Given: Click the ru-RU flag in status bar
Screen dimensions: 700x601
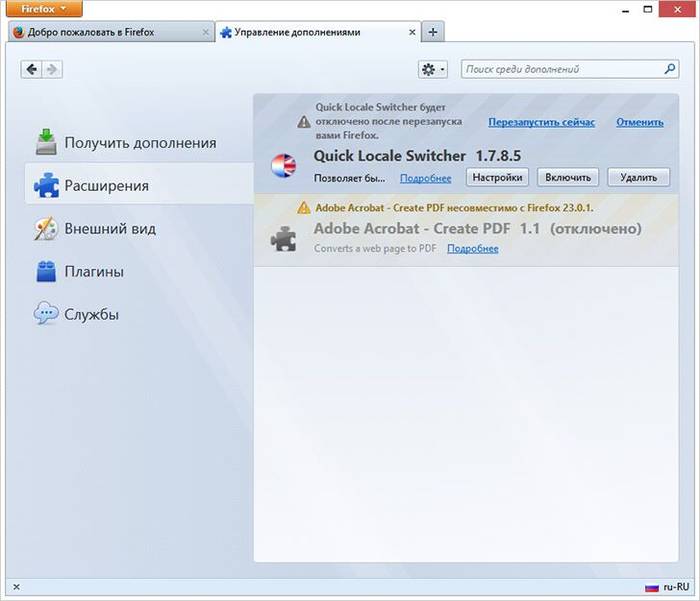Looking at the screenshot, I should pyautogui.click(x=651, y=587).
